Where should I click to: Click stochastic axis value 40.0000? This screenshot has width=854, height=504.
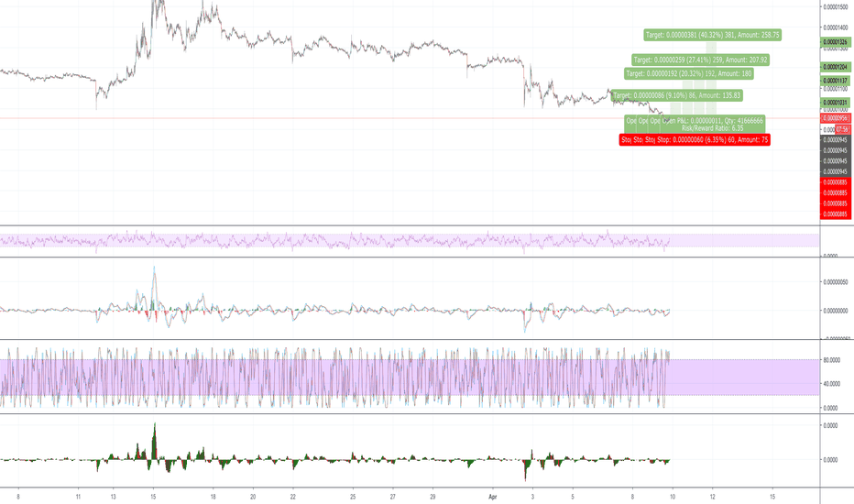click(x=831, y=384)
